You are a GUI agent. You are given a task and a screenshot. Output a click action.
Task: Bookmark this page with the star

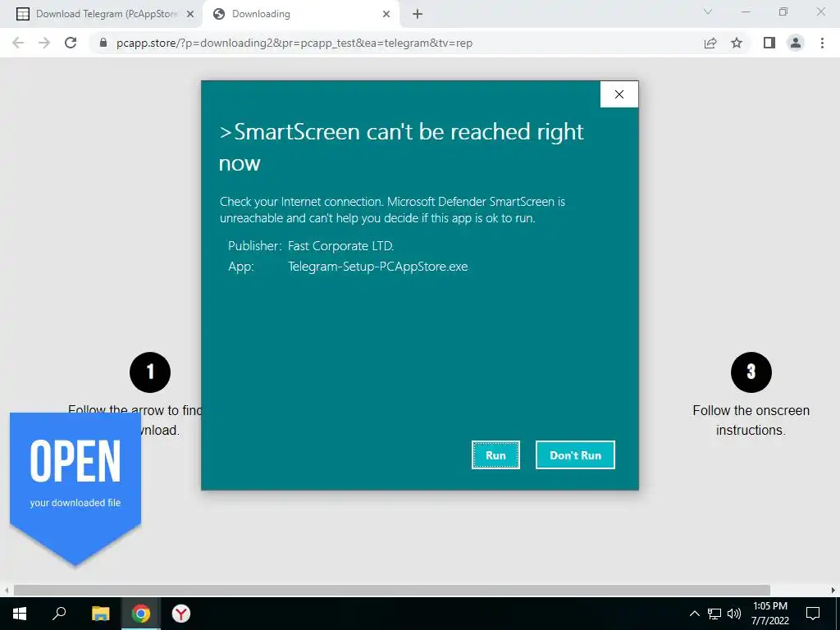[x=737, y=43]
